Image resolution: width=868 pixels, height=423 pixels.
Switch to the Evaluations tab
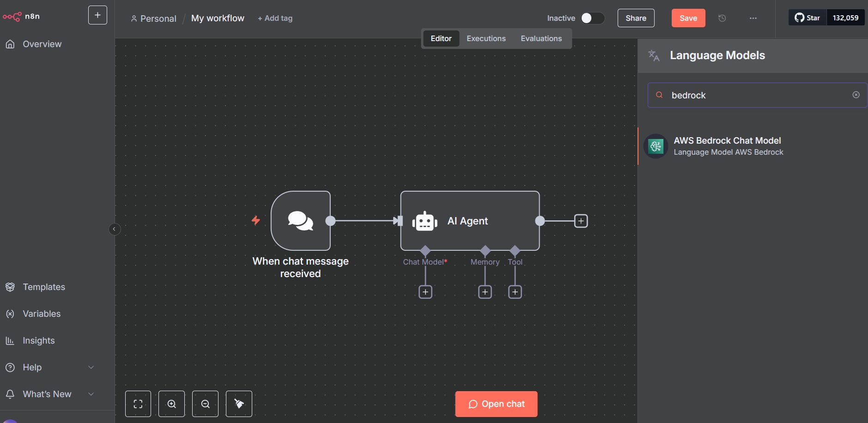[541, 38]
